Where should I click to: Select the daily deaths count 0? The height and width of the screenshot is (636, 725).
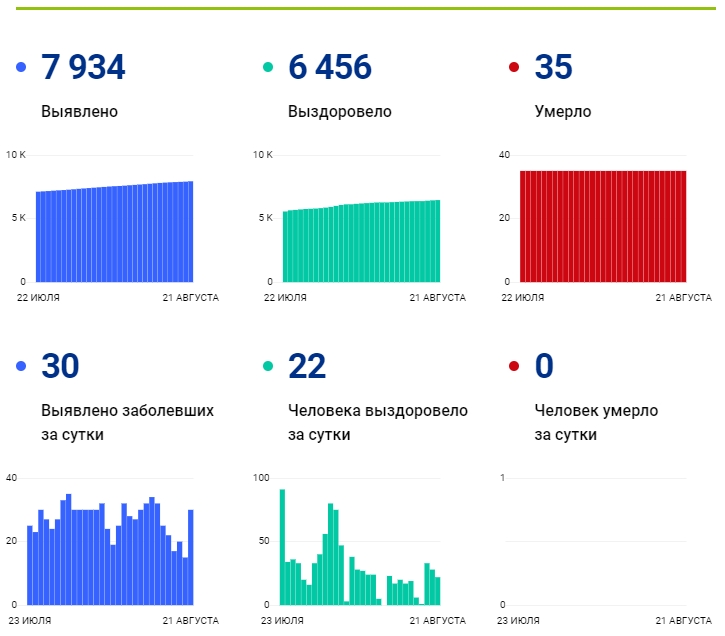[544, 366]
